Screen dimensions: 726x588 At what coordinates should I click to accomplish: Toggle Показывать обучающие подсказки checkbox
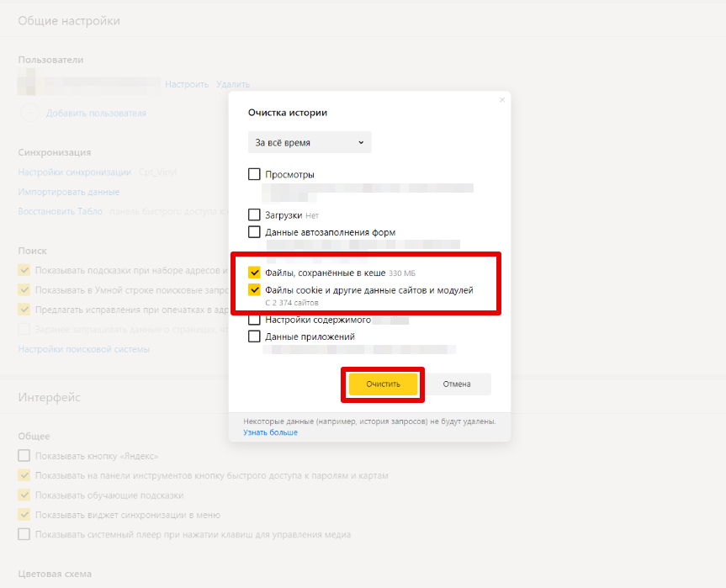pyautogui.click(x=24, y=495)
